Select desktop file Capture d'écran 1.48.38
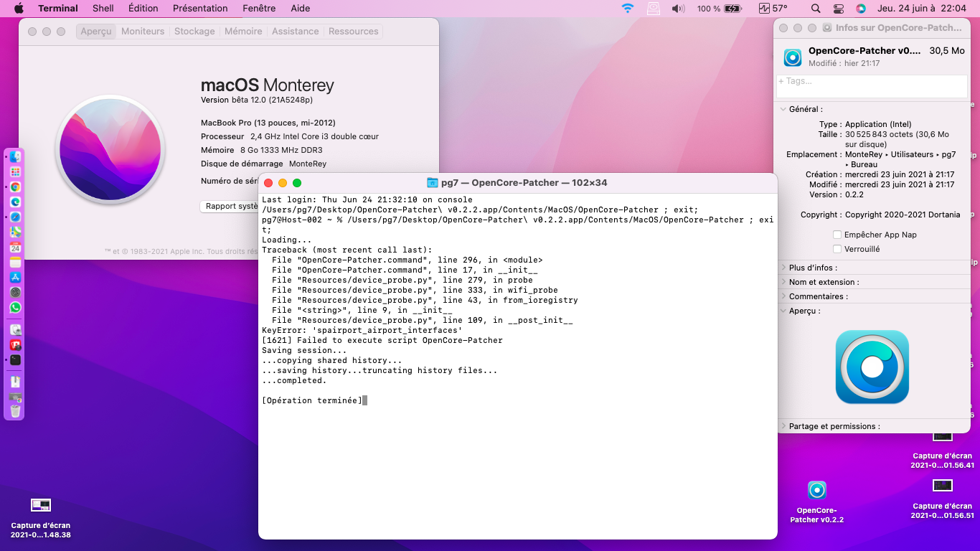980x551 pixels. click(x=41, y=518)
